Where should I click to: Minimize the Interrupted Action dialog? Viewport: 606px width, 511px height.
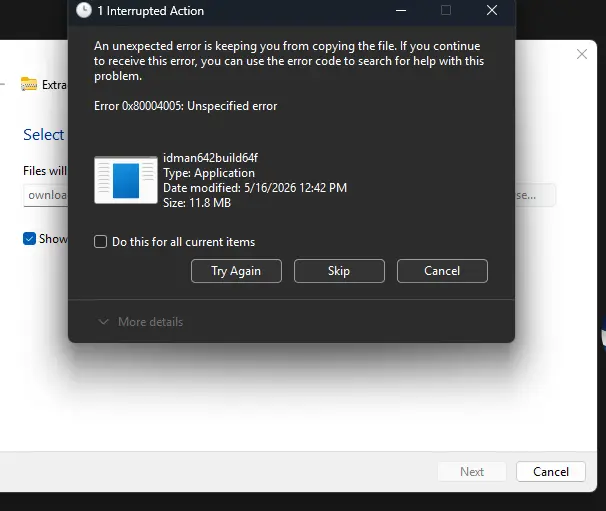pos(401,10)
